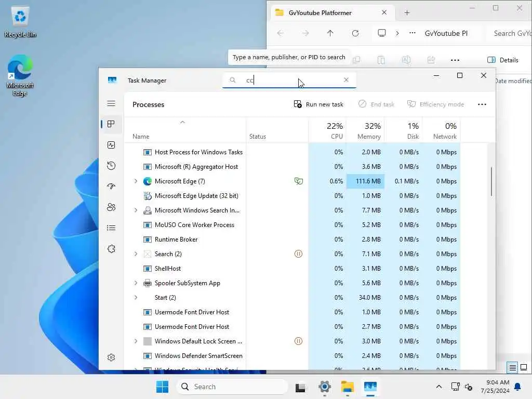Open Settings from the taskbar
This screenshot has width=532, height=399.
[324, 387]
